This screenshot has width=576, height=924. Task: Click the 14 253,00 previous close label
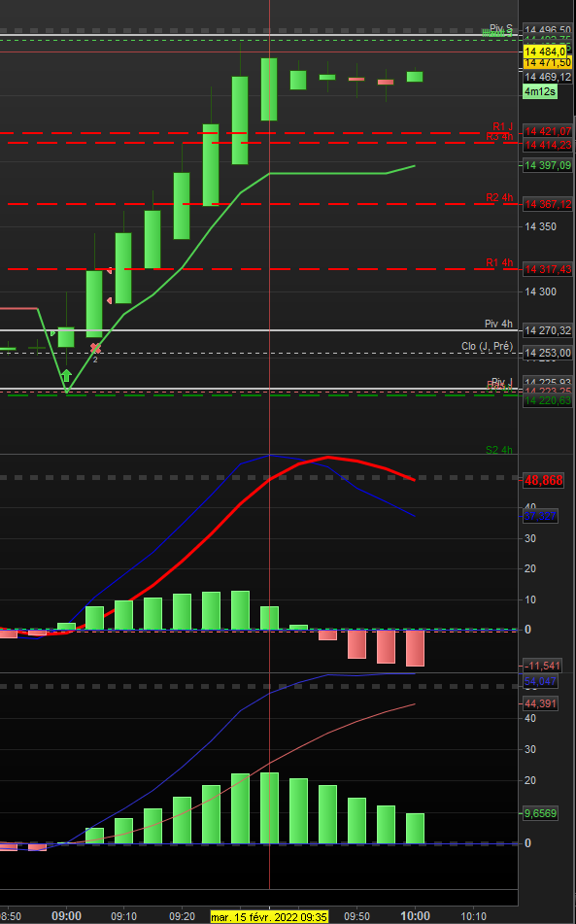pyautogui.click(x=548, y=353)
